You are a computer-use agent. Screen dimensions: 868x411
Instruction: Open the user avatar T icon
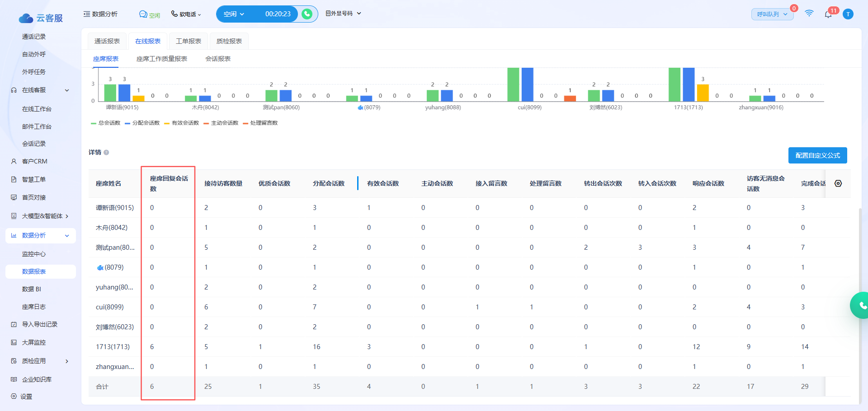click(848, 14)
